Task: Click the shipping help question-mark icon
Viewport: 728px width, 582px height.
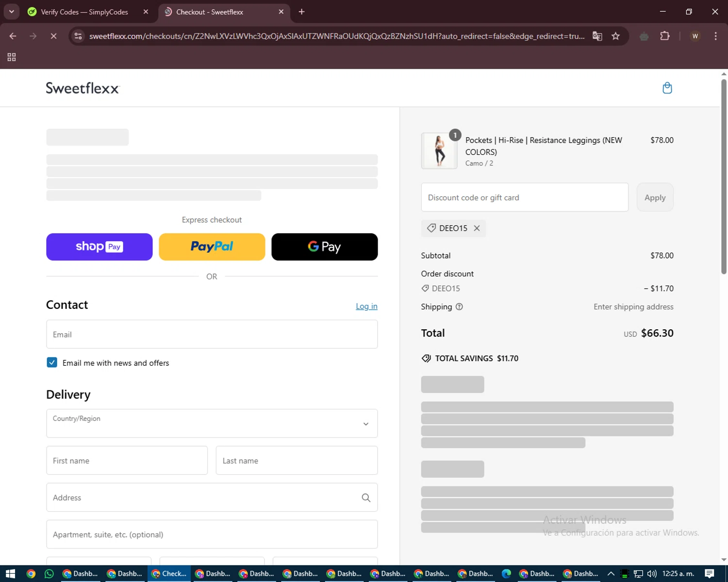Action: pos(459,307)
